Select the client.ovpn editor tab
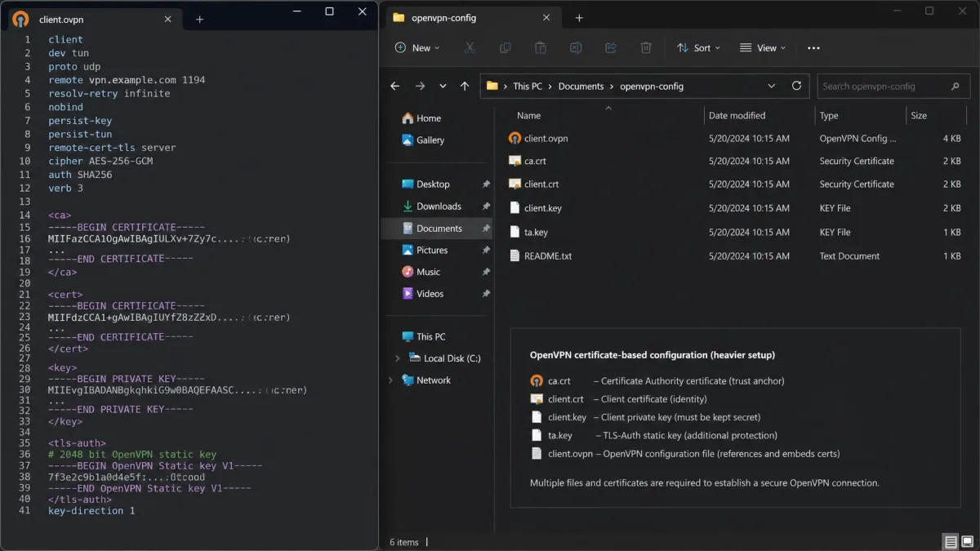 click(x=94, y=19)
